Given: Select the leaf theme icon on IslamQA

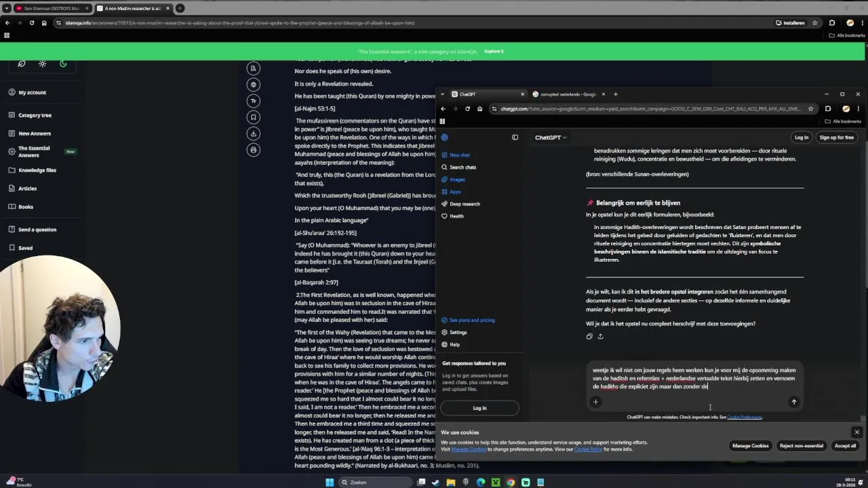Looking at the screenshot, I should click(22, 64).
